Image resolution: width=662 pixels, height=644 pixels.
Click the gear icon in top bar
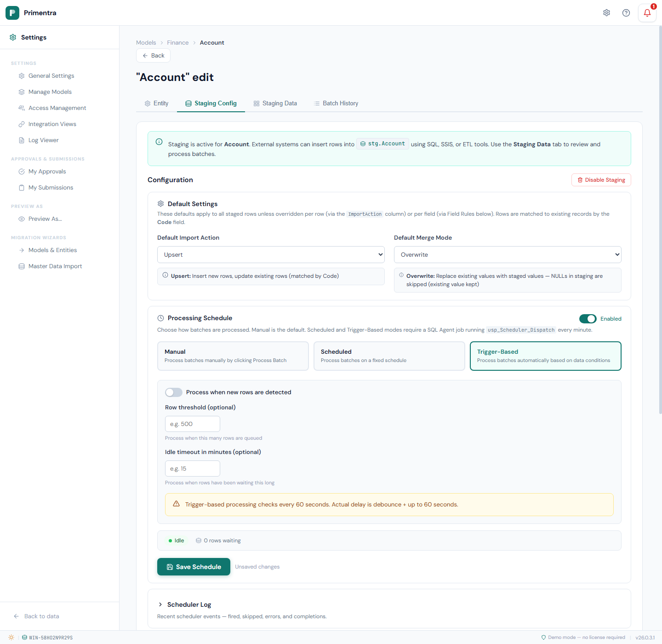pos(606,13)
